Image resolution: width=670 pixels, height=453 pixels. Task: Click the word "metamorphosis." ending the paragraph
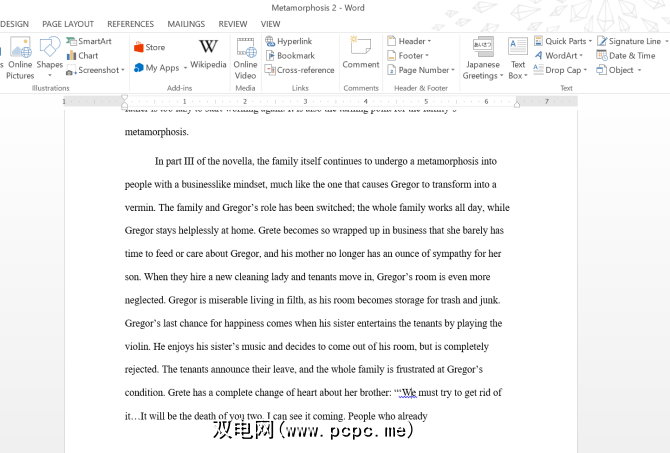[x=156, y=132]
